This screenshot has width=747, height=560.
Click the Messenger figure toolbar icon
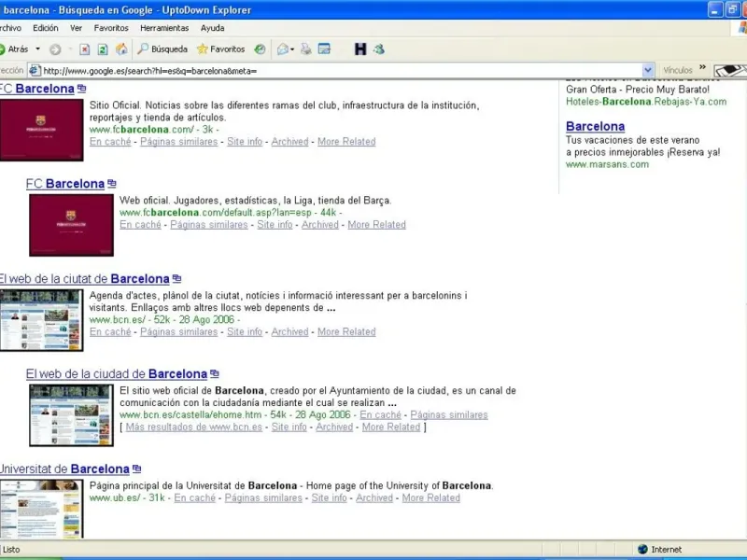(379, 49)
